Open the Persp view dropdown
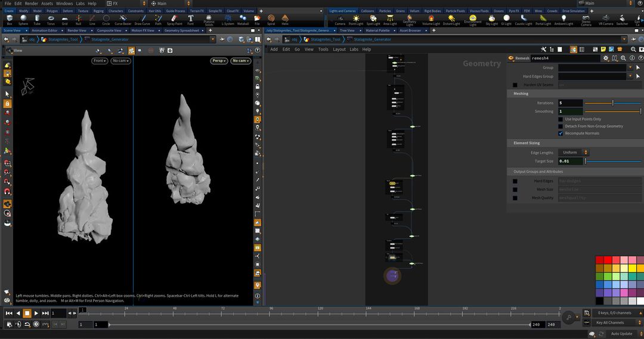This screenshot has width=644, height=339. [219, 61]
